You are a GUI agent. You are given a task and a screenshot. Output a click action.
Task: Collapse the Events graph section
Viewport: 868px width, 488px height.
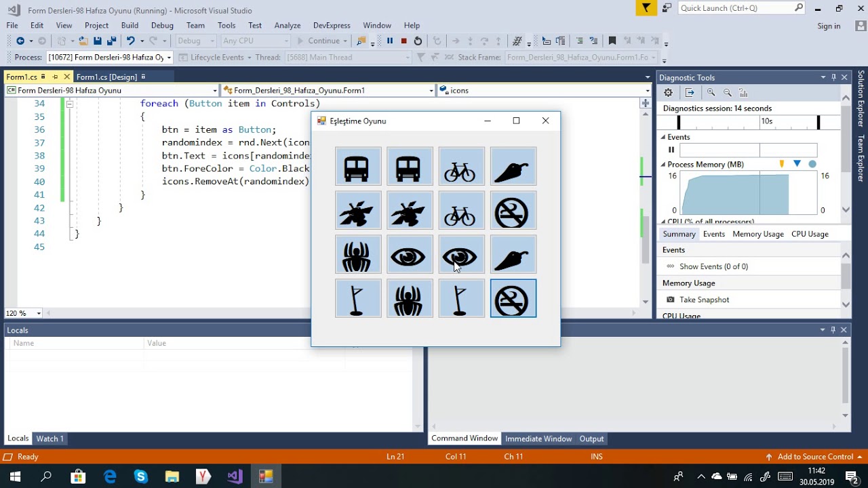(x=664, y=137)
